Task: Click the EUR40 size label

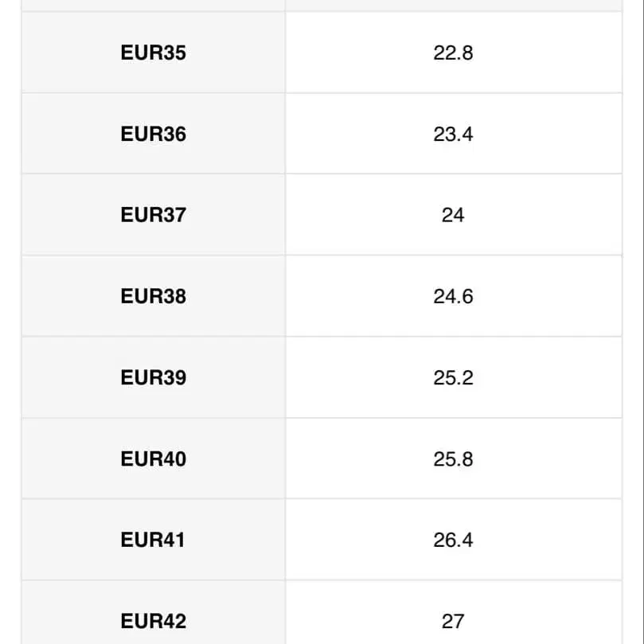Action: tap(154, 459)
